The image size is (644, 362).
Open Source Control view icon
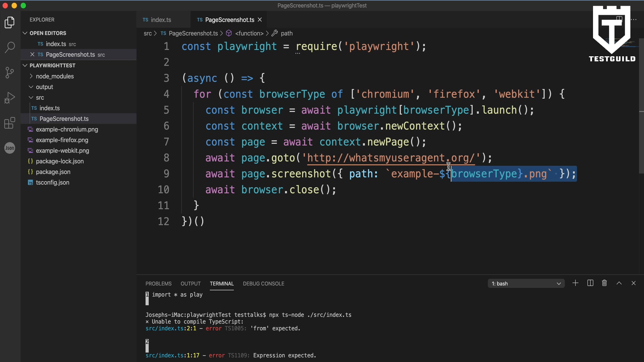pyautogui.click(x=10, y=72)
